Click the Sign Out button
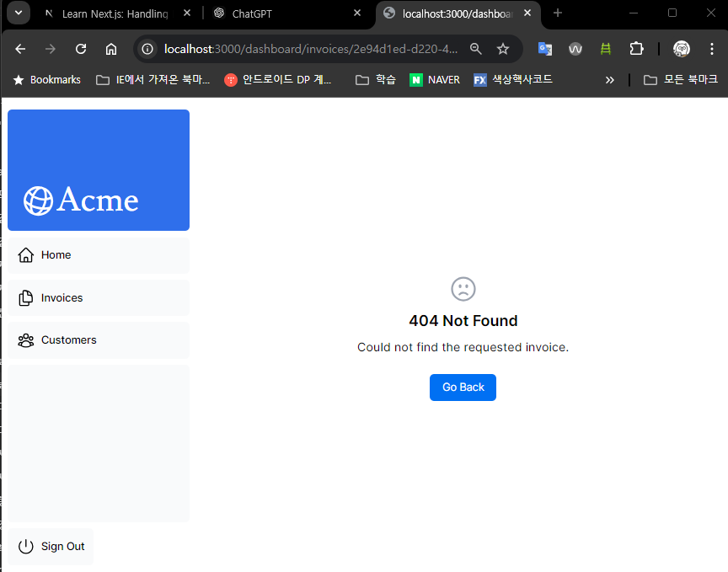The image size is (728, 572). coord(51,547)
